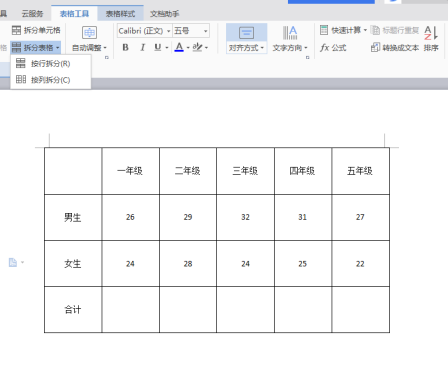
Task: Click the cell with value 31
Action: 303,217
